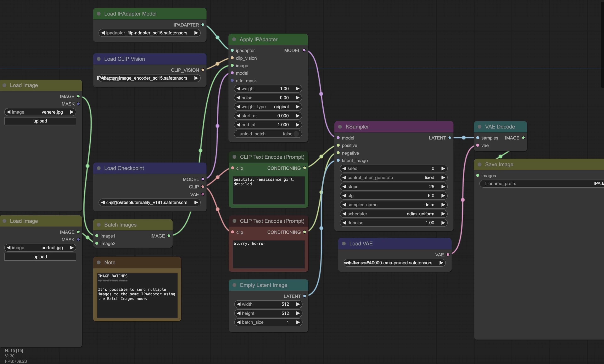The height and width of the screenshot is (364, 604).
Task: Open the venere.jpg image selector
Action: (40, 112)
